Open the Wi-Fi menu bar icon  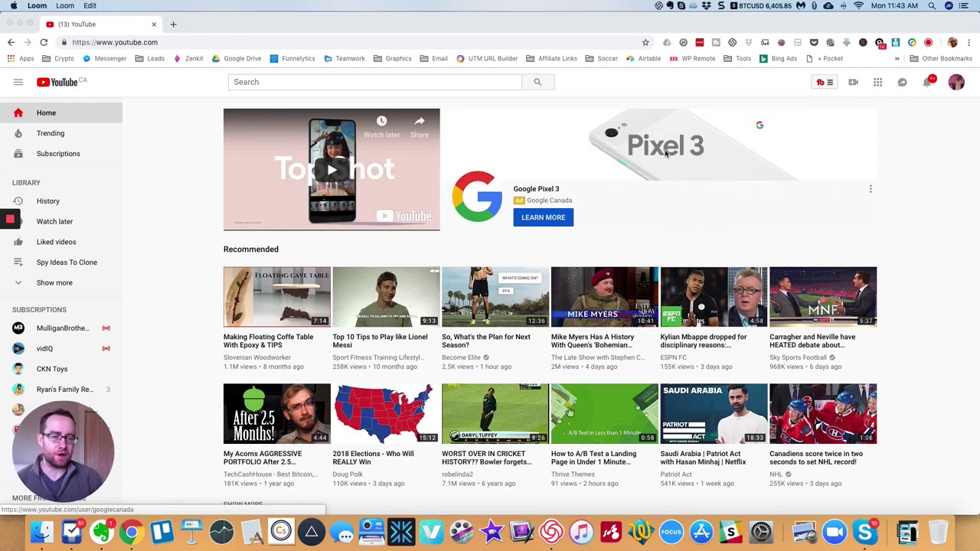[x=858, y=5]
